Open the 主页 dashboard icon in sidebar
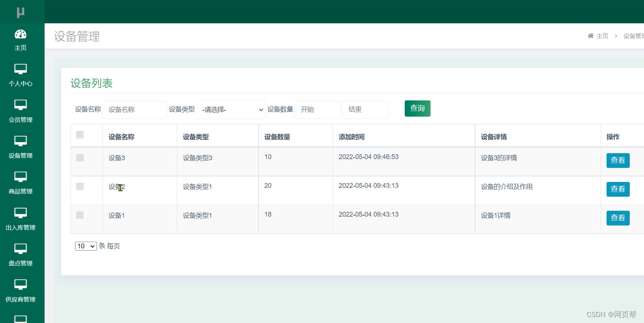Image resolution: width=644 pixels, height=323 pixels. 20,34
